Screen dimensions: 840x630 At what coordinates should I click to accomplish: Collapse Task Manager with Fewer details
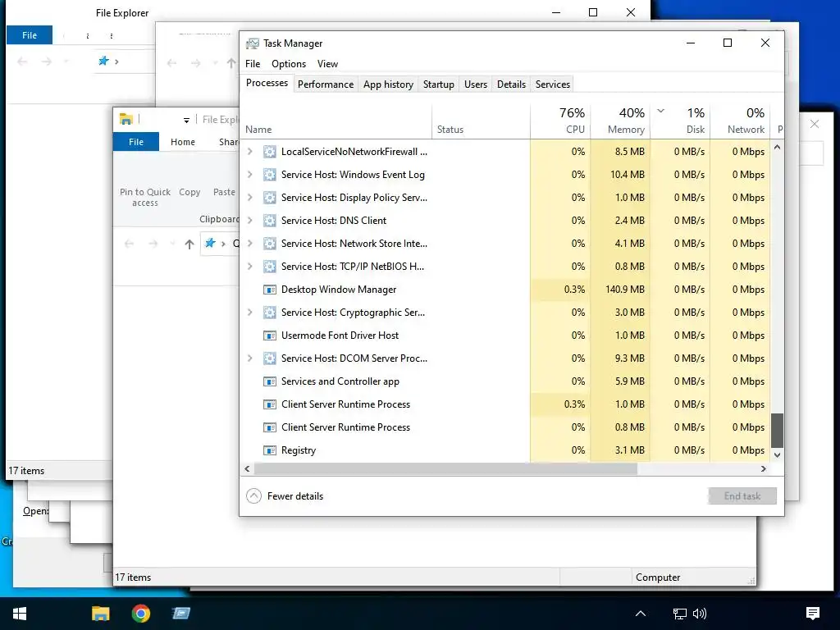coord(285,496)
